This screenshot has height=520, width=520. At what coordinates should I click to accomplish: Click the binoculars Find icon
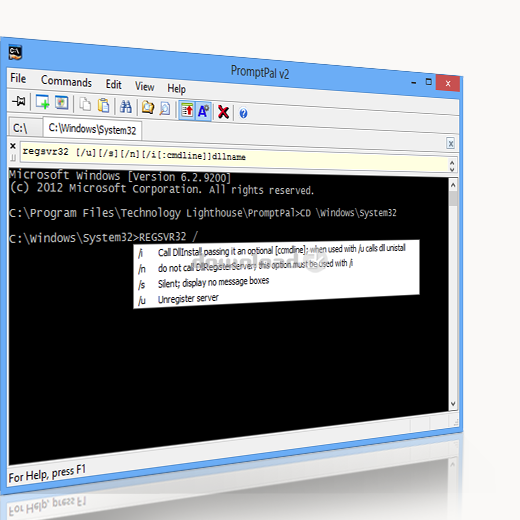click(x=126, y=107)
